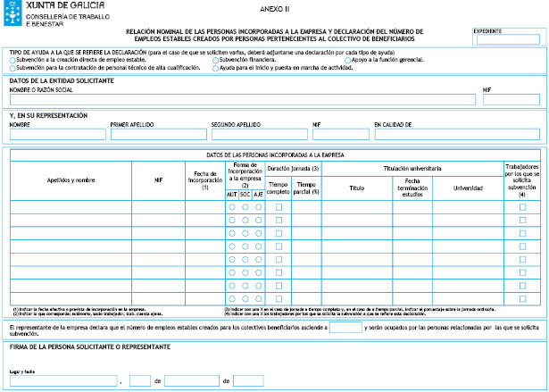This screenshot has height=392, width=549.
Task: Check 'Tiempo completo' box in the first row
Action: (x=279, y=207)
